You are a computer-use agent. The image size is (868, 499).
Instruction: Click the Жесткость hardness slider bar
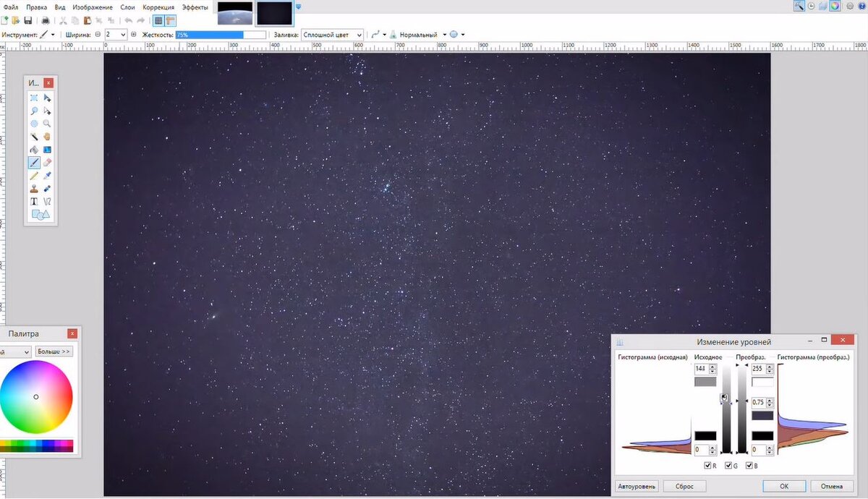click(x=221, y=35)
